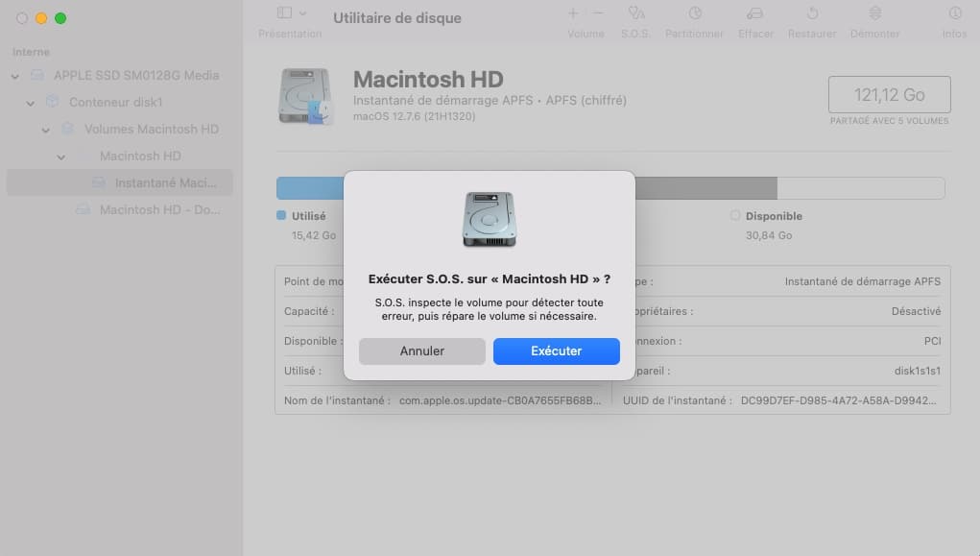
Task: Click the blue Utilisé legend swatch
Action: [x=281, y=215]
